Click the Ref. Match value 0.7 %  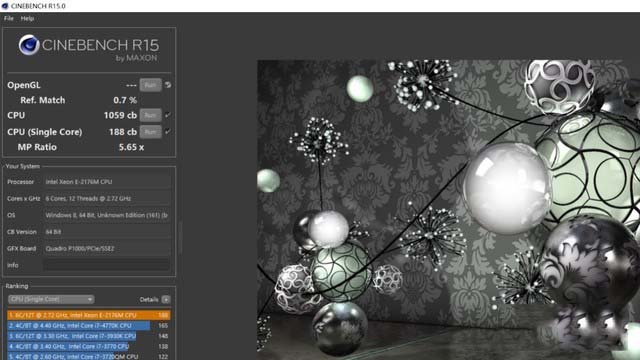click(125, 100)
